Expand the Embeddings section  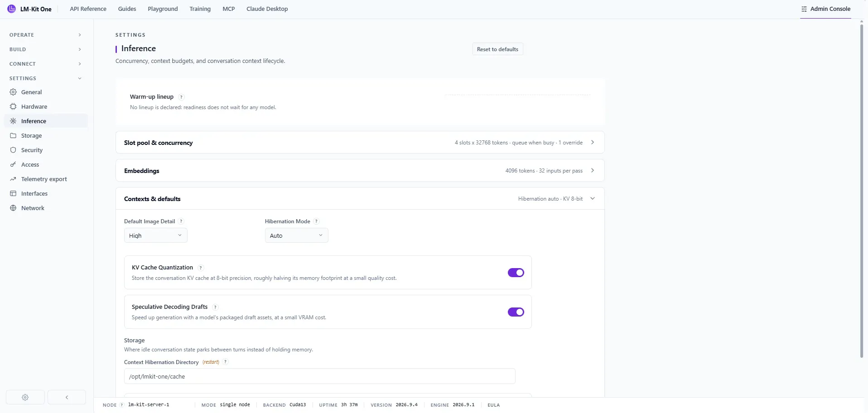(x=360, y=171)
